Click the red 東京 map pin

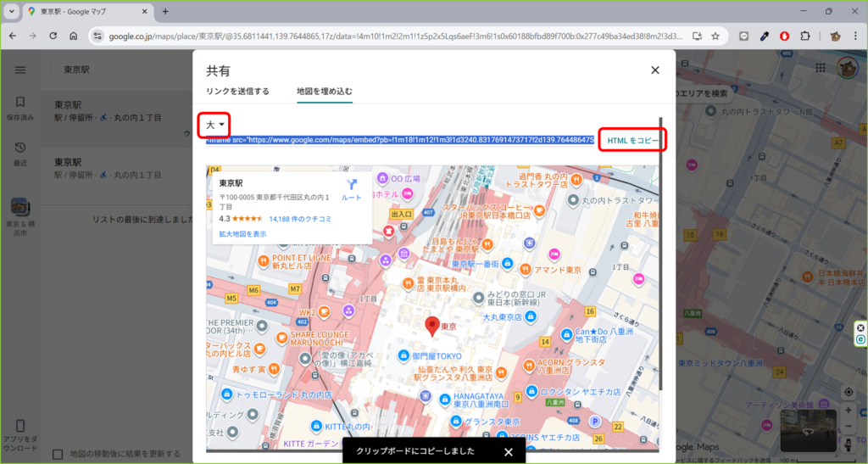click(432, 325)
